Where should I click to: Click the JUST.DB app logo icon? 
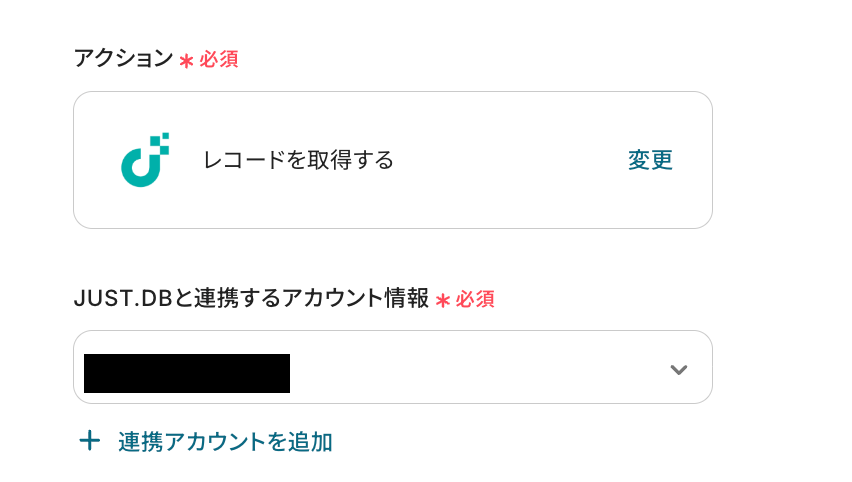pyautogui.click(x=145, y=160)
